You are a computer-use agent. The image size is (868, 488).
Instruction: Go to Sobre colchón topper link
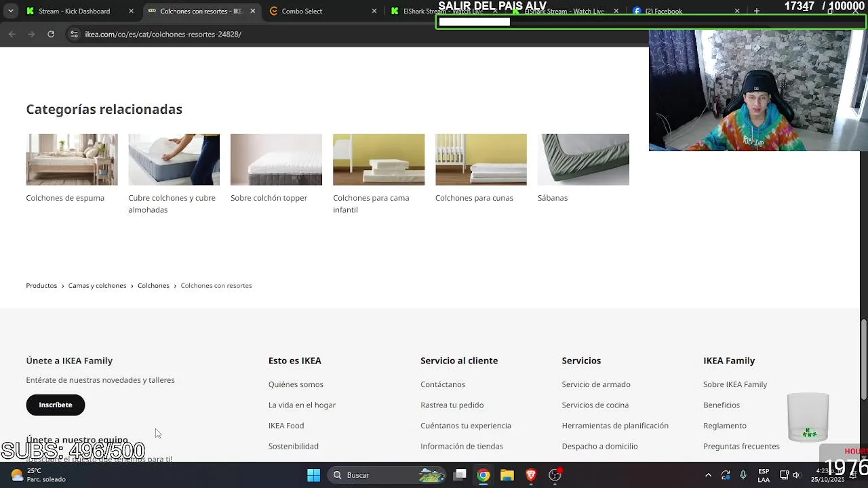click(x=269, y=198)
